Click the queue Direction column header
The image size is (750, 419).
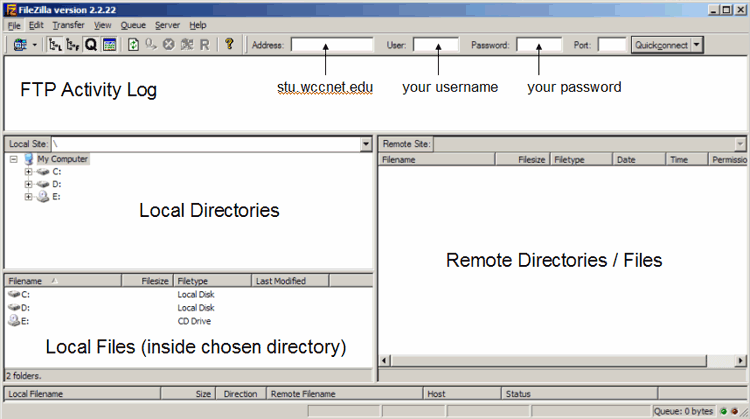pos(241,394)
